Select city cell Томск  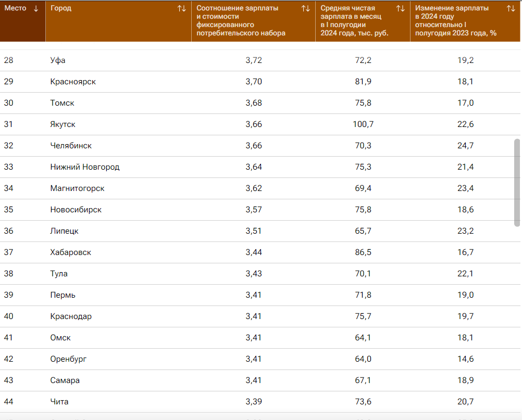pos(62,103)
